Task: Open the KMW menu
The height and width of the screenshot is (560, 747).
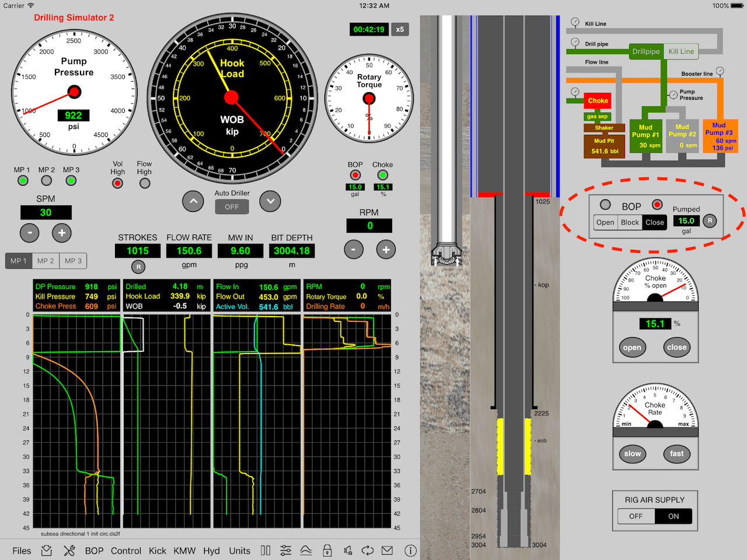Action: (x=184, y=551)
